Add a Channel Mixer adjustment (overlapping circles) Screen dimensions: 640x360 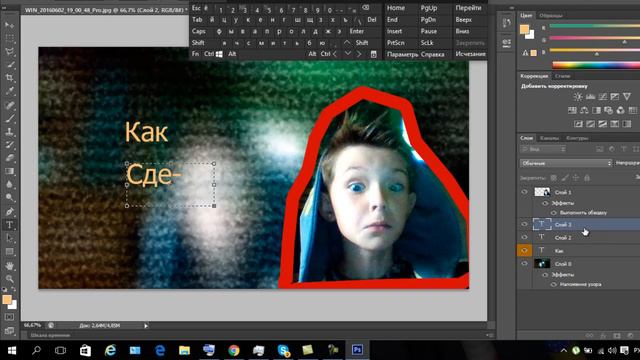[x=620, y=110]
